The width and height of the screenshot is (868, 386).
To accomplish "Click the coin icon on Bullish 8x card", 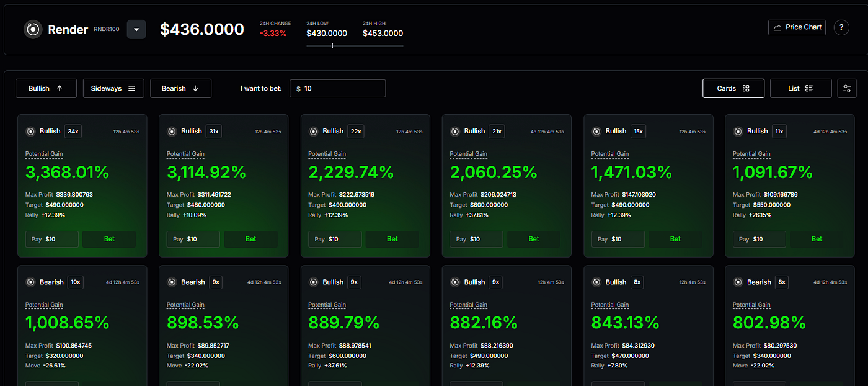I will click(x=596, y=282).
